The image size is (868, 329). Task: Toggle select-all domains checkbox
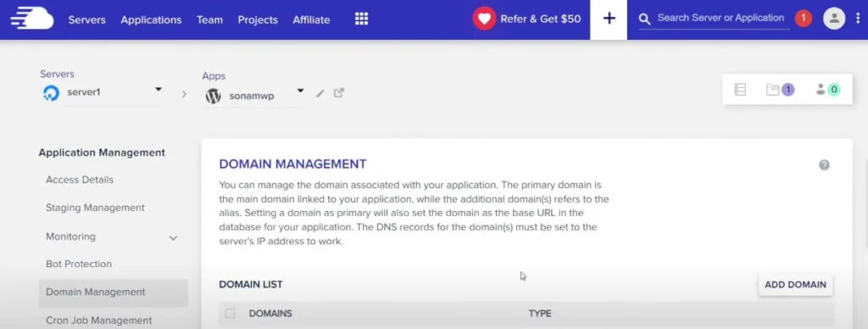click(230, 314)
